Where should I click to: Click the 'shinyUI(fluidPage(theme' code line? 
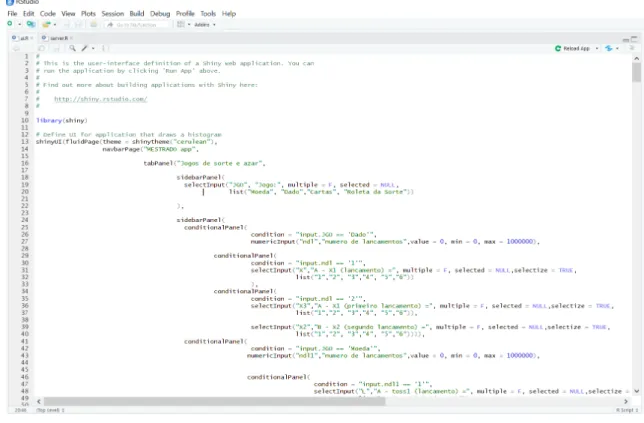coord(126,142)
